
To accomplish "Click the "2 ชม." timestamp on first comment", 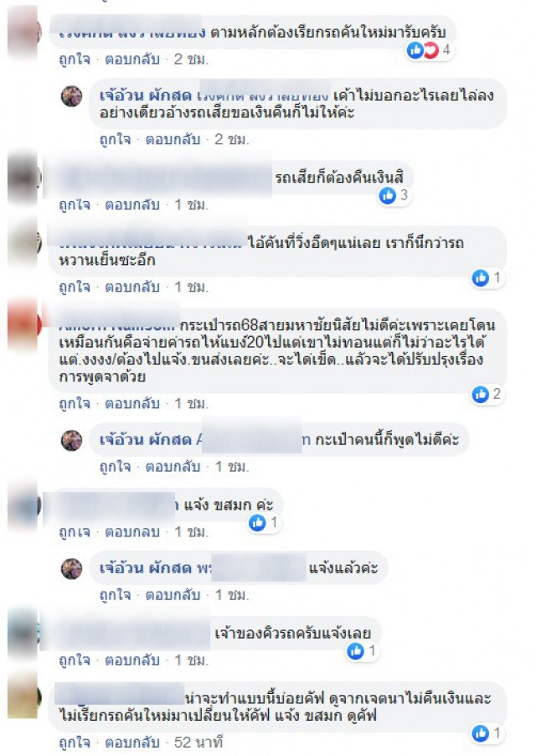I will click(191, 60).
